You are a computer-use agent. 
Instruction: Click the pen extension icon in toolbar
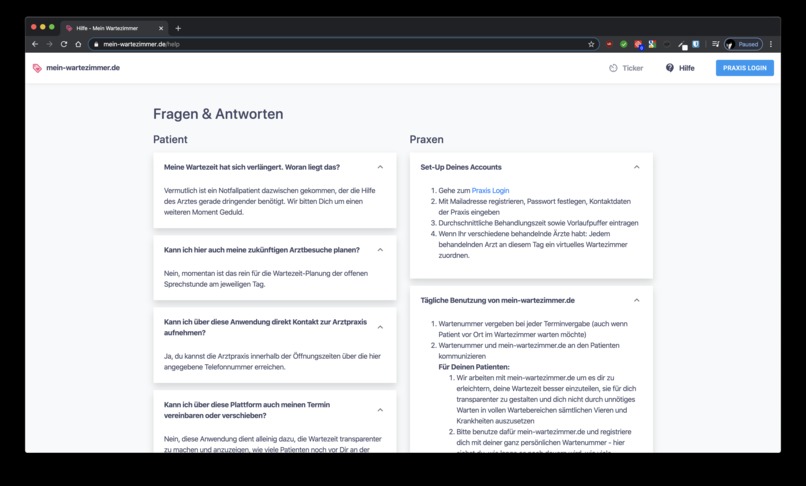[x=682, y=45]
